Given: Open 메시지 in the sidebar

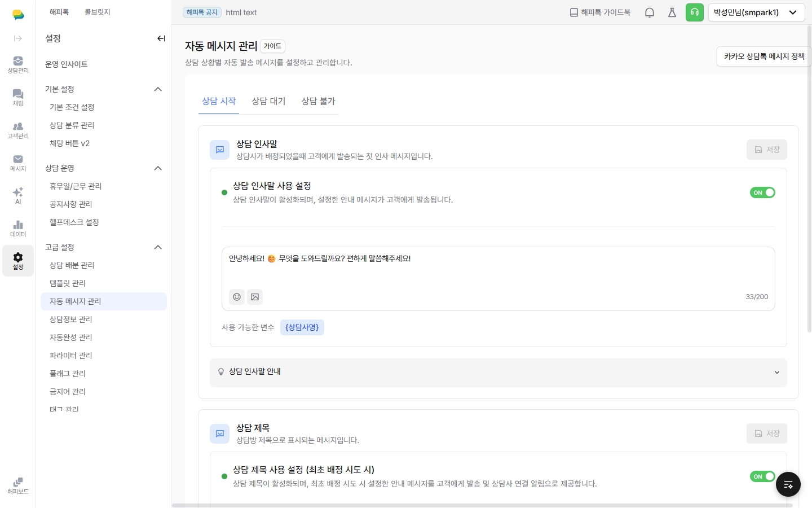Looking at the screenshot, I should click(x=18, y=163).
